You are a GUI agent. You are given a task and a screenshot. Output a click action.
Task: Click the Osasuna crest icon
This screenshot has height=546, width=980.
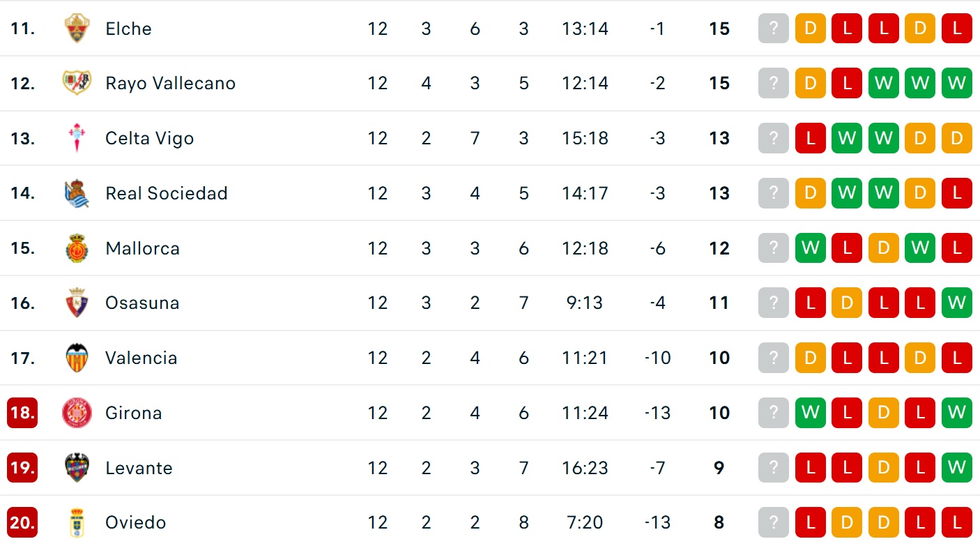[77, 303]
